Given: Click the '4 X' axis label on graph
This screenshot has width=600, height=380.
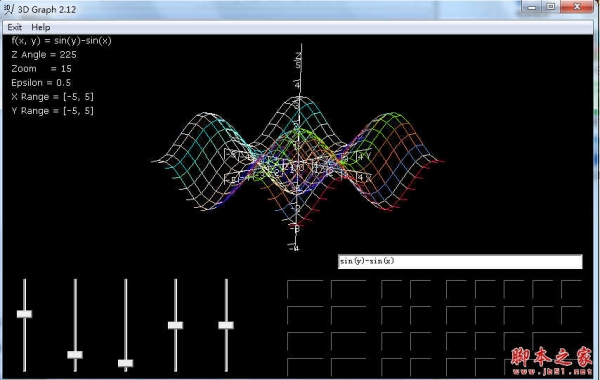Looking at the screenshot, I should click(364, 178).
